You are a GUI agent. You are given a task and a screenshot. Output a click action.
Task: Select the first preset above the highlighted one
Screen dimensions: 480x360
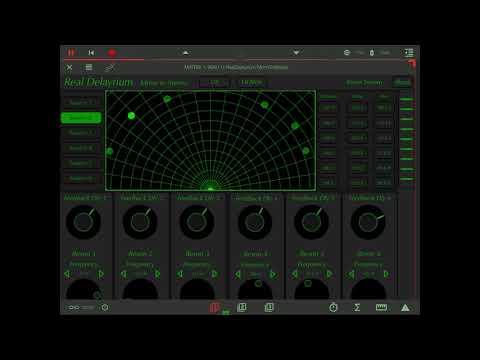point(81,102)
